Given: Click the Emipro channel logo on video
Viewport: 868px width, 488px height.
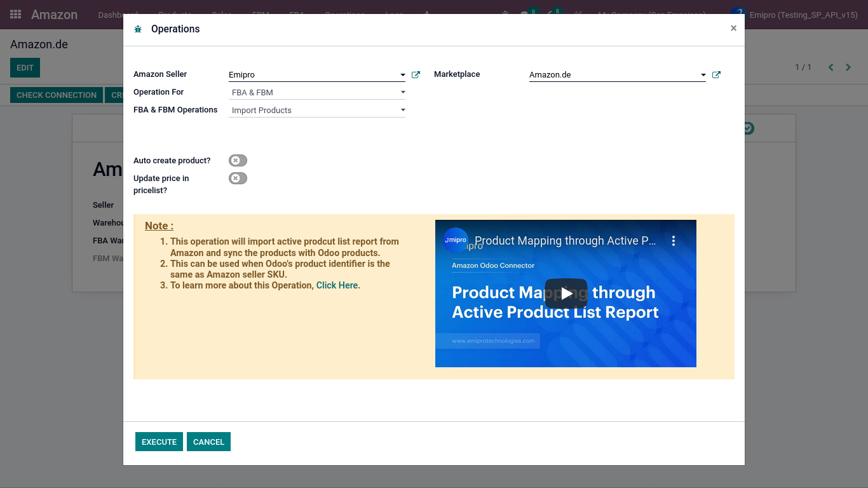Looking at the screenshot, I should [x=456, y=240].
